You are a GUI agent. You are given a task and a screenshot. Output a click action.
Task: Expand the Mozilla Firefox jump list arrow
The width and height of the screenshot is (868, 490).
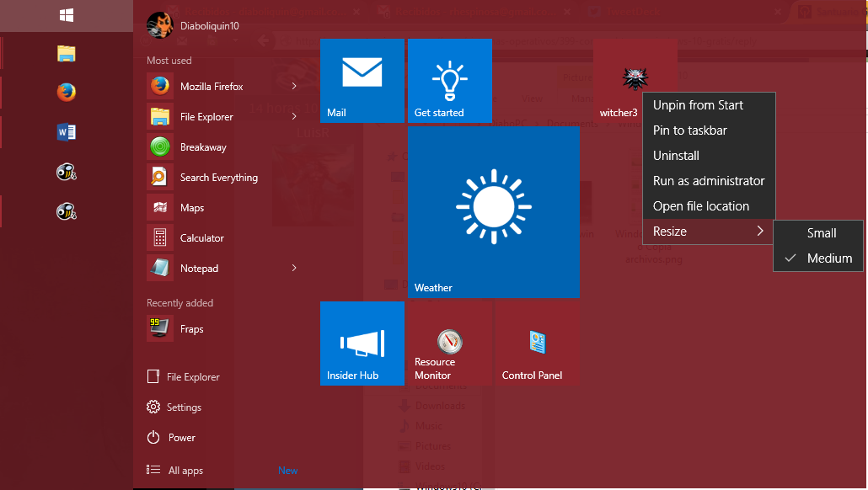[x=294, y=87]
